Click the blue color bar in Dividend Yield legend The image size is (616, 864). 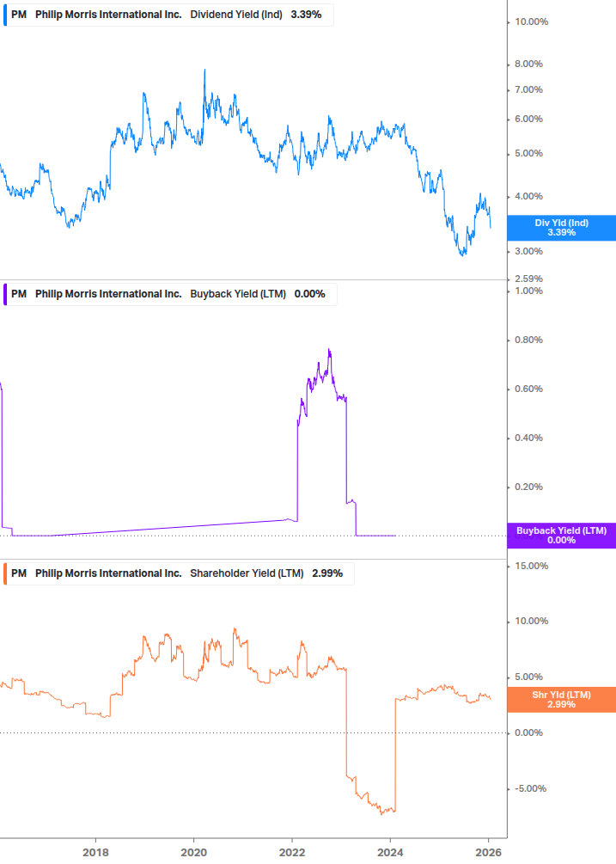[5, 15]
